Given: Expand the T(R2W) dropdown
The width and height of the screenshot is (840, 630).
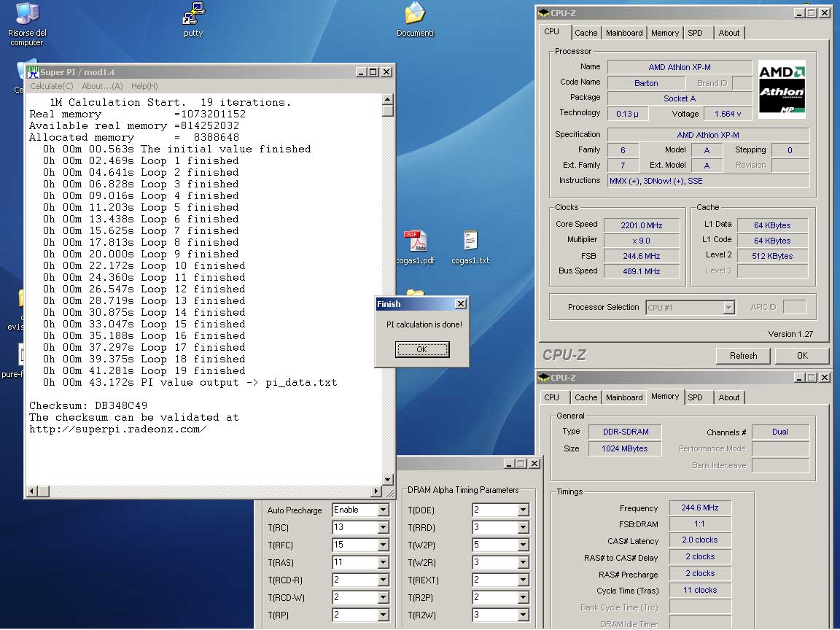Looking at the screenshot, I should (x=524, y=615).
